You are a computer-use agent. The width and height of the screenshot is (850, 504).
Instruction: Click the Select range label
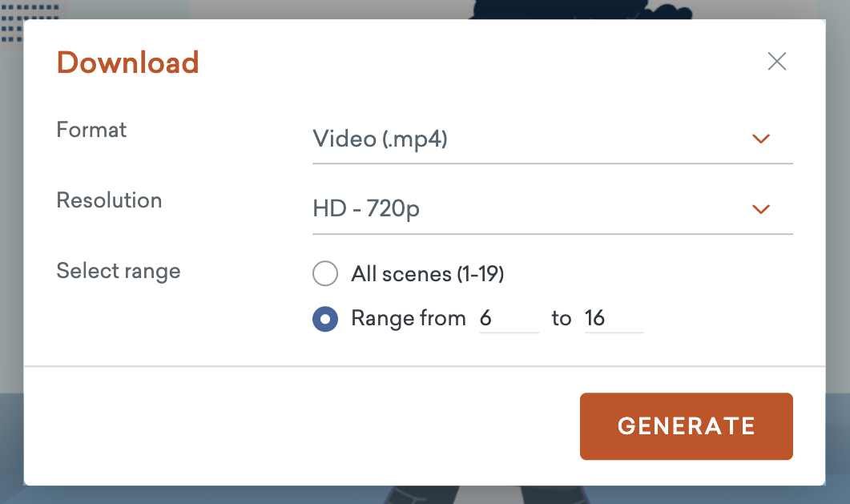tap(119, 271)
